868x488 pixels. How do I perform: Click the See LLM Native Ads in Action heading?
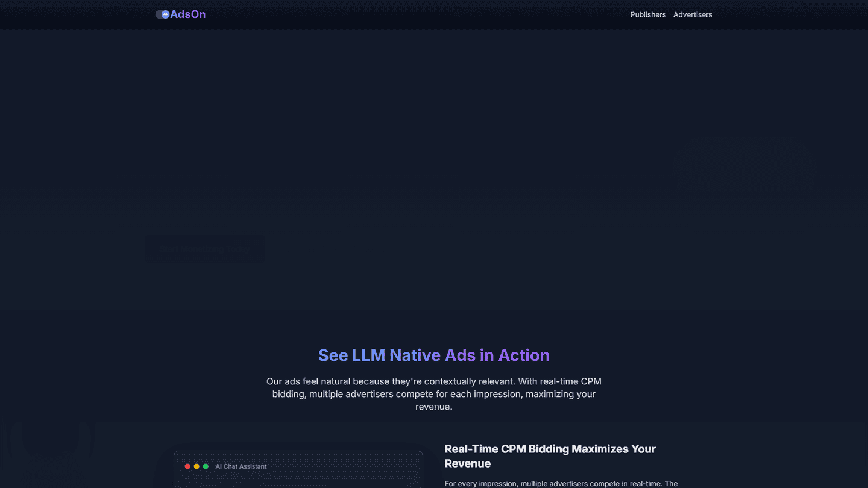tap(433, 355)
